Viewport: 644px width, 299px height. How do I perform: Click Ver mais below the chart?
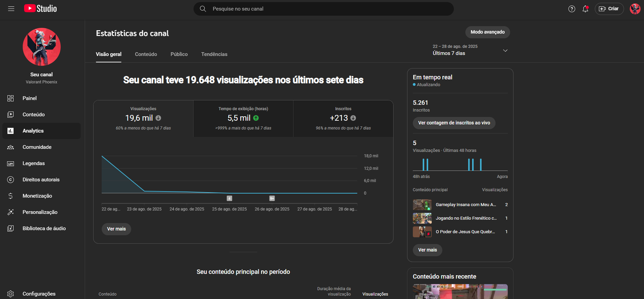(x=116, y=229)
